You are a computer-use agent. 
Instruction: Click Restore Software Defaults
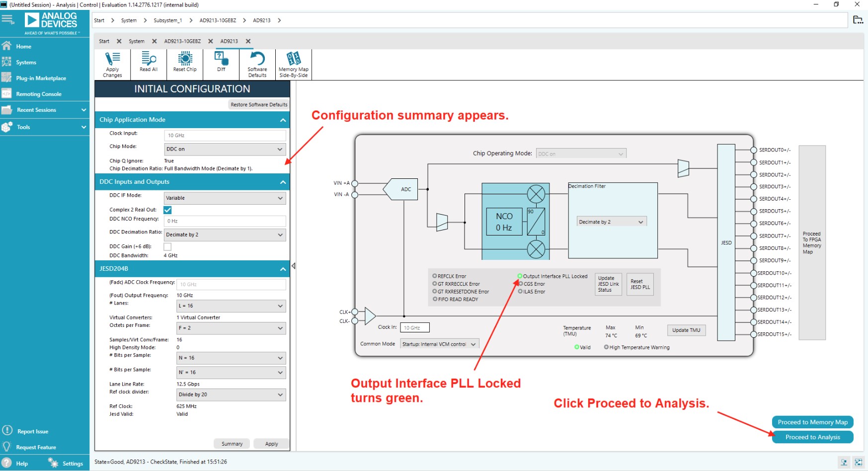click(x=258, y=104)
